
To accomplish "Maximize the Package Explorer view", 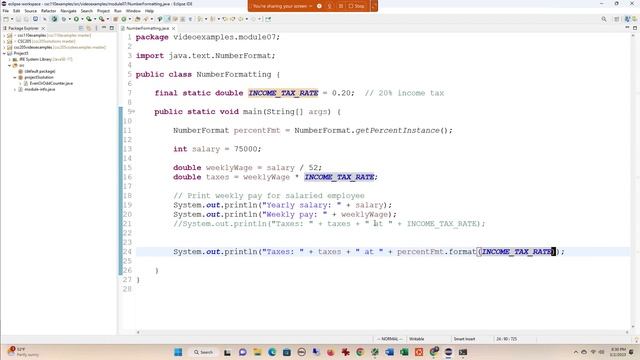I will pyautogui.click(x=111, y=28).
